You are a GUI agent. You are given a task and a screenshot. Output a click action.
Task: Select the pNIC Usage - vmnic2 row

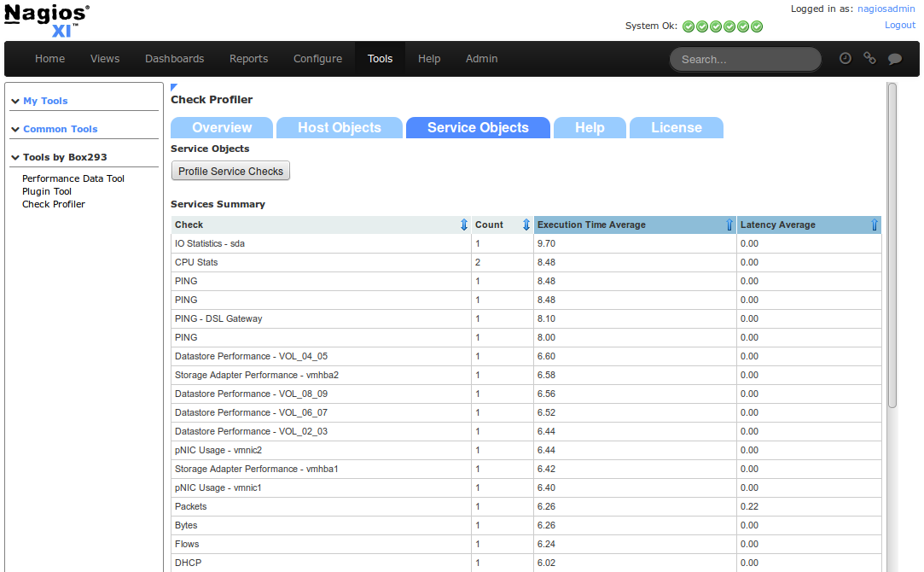(526, 450)
